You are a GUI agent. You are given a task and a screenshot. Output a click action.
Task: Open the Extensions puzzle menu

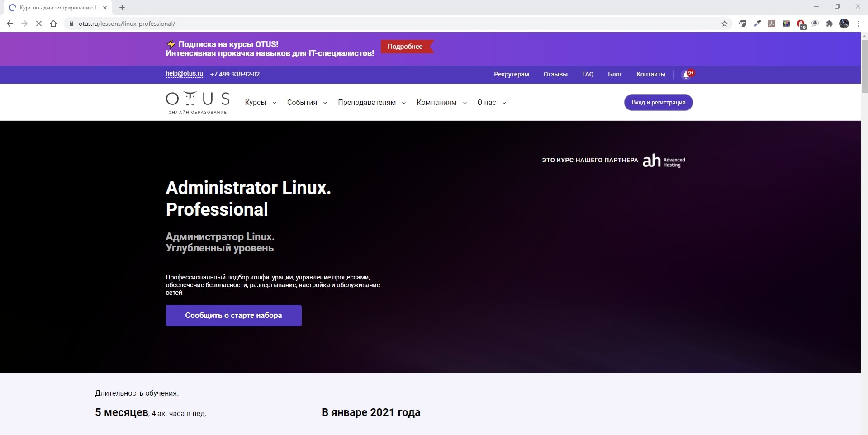pyautogui.click(x=830, y=24)
